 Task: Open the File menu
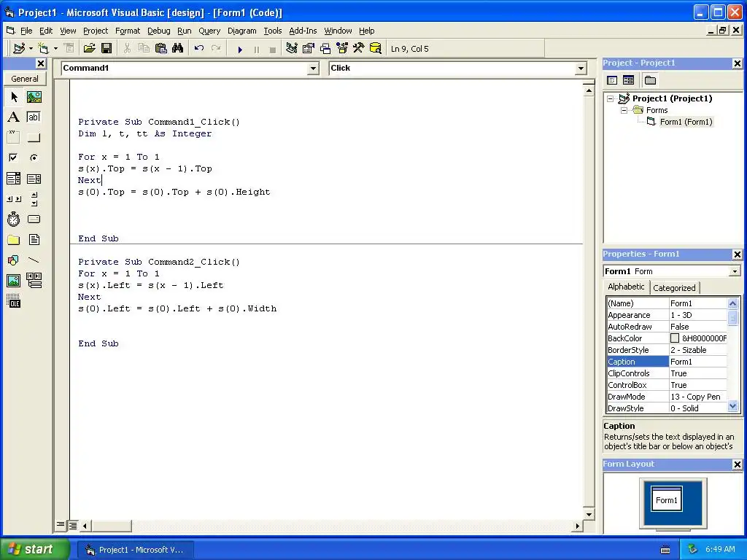(x=26, y=31)
